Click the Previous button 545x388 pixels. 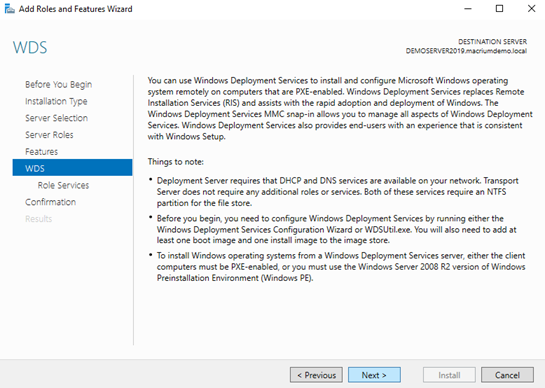point(316,375)
